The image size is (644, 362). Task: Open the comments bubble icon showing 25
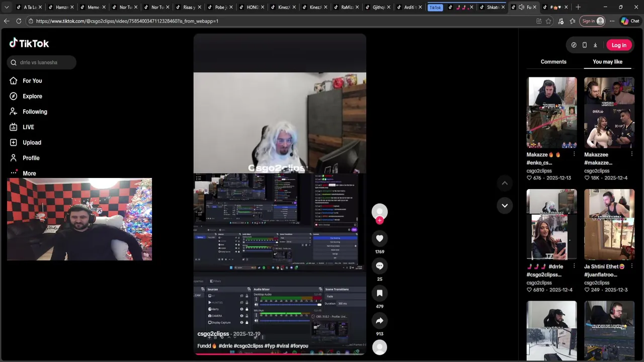(x=379, y=265)
